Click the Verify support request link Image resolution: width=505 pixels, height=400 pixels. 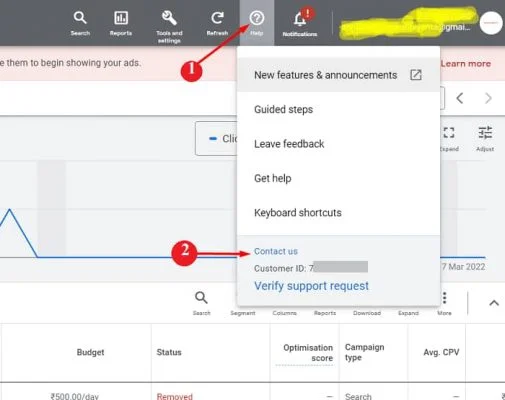311,286
